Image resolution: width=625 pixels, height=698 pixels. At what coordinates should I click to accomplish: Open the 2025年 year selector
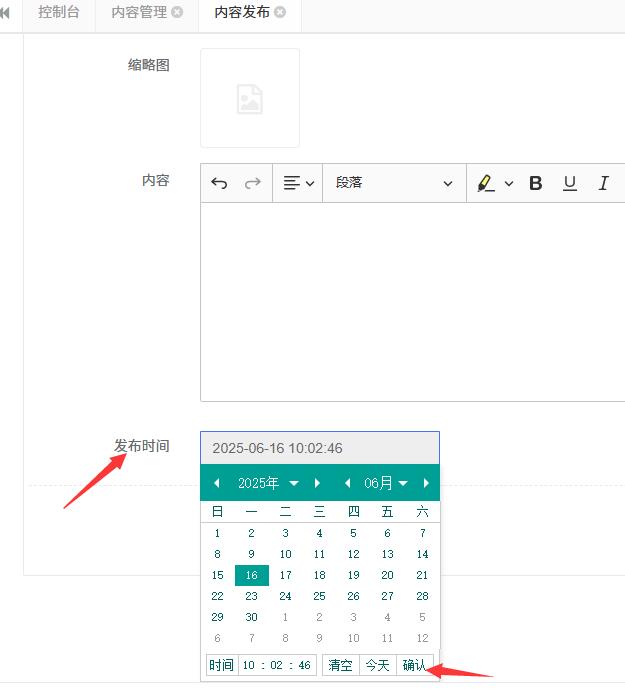267,483
